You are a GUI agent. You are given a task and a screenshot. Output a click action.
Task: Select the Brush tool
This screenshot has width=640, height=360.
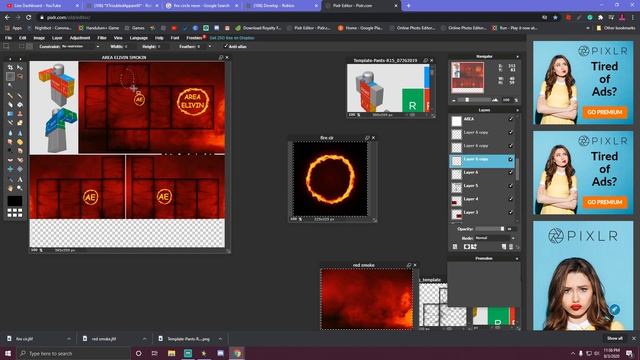[x=20, y=96]
